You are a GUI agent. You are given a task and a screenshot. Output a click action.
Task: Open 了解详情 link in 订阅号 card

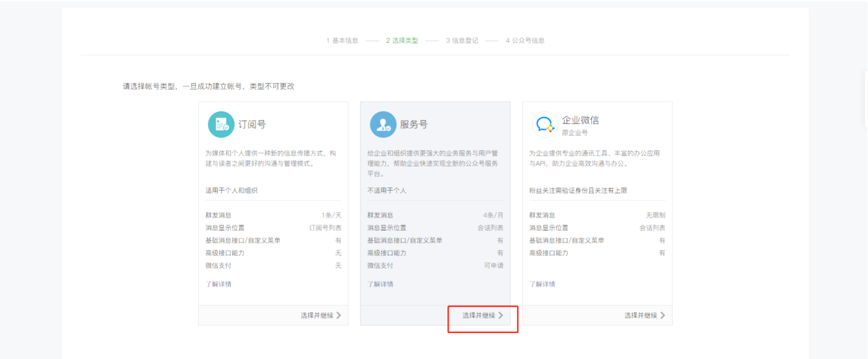pyautogui.click(x=219, y=284)
